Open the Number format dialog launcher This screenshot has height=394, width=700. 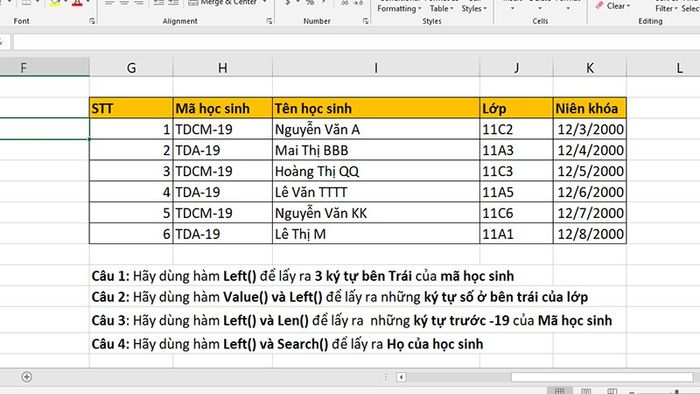365,21
